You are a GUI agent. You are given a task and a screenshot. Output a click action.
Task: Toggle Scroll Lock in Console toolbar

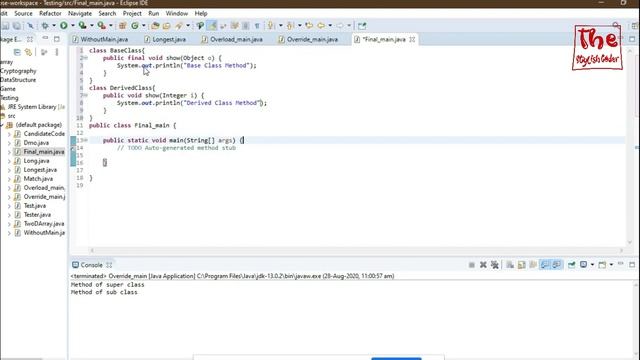[522, 265]
